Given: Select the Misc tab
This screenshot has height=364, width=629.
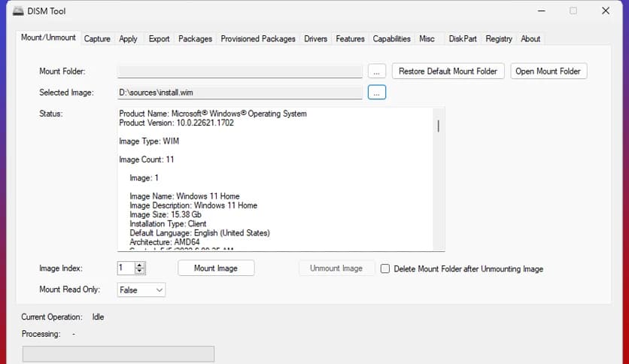Looking at the screenshot, I should click(x=427, y=39).
